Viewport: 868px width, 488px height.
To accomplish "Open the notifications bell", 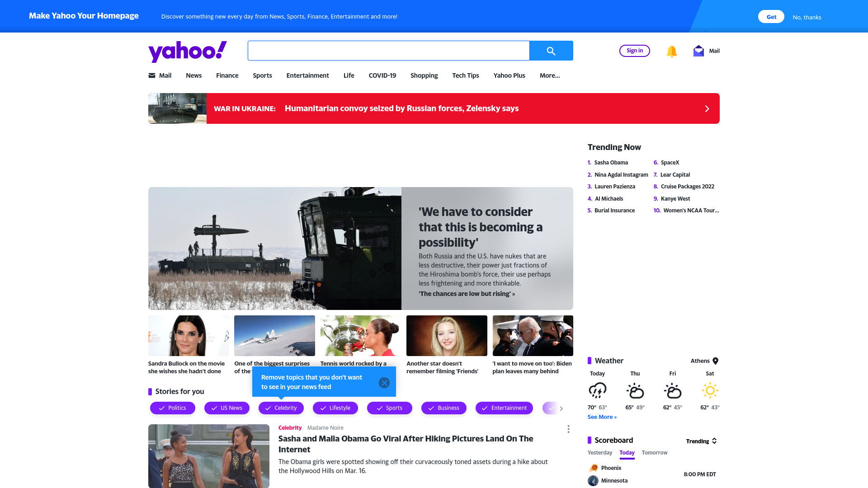I will coord(672,51).
